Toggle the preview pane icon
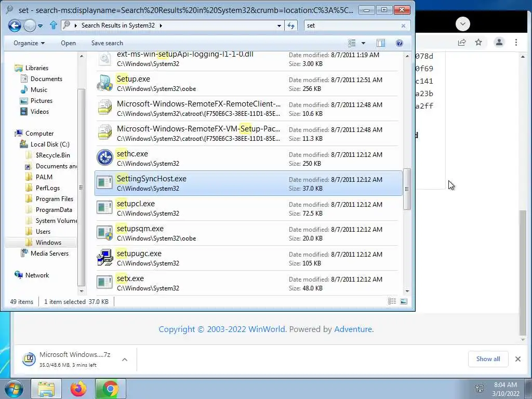532x399 pixels. (381, 43)
